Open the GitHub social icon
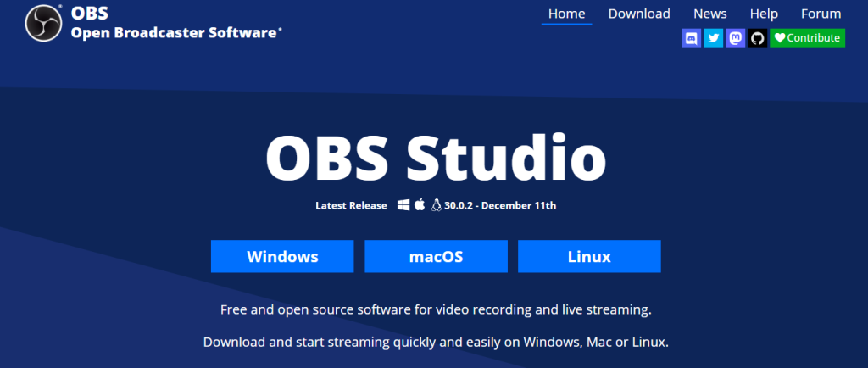The image size is (868, 368). pos(757,38)
